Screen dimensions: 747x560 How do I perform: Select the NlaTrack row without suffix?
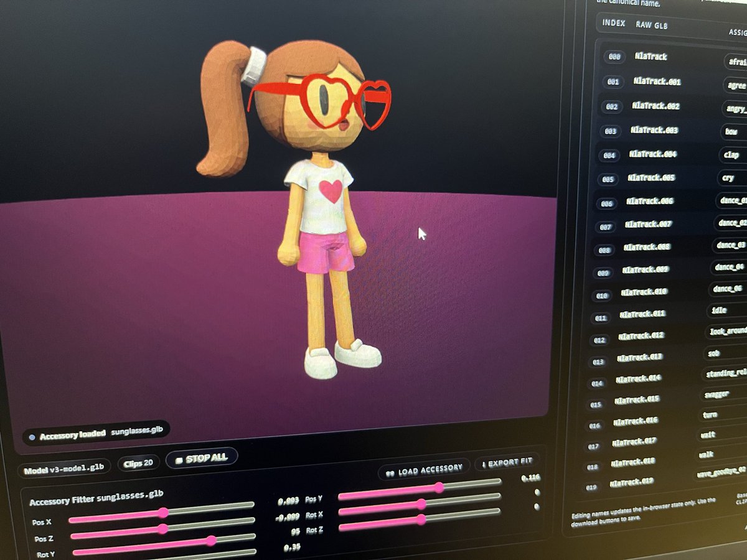(x=651, y=56)
